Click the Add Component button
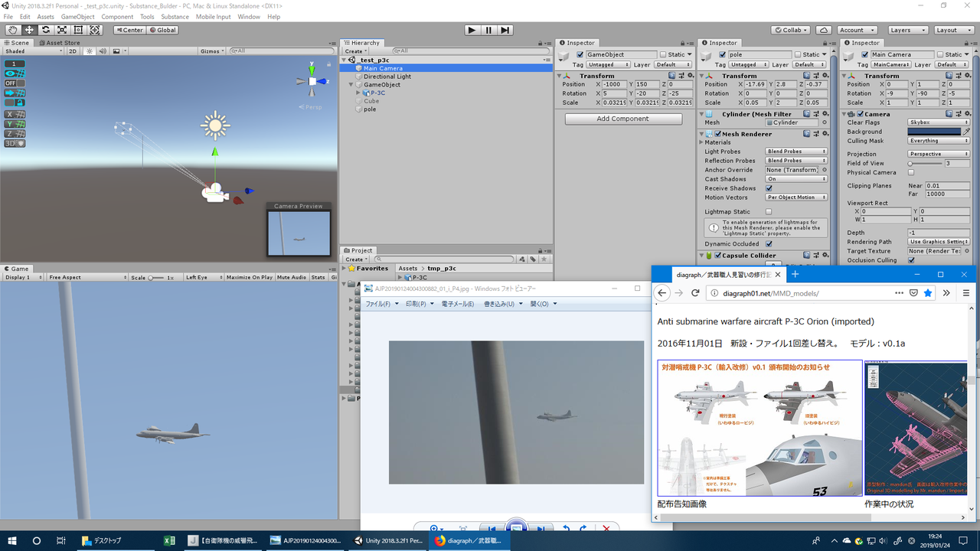 coord(623,119)
